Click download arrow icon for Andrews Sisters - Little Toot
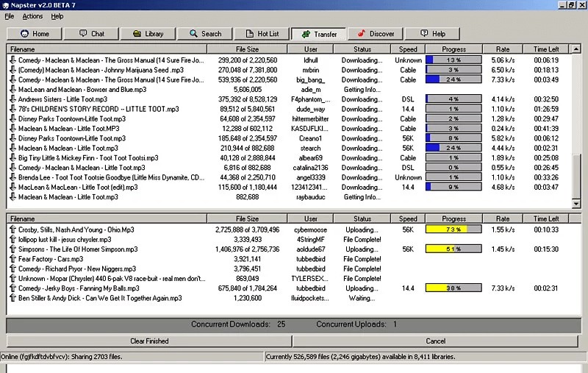The height and width of the screenshot is (373, 588). coord(12,99)
